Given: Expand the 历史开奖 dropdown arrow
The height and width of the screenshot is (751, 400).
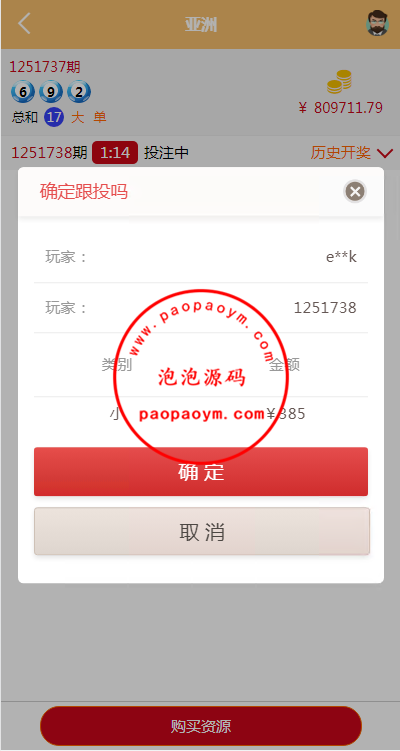Looking at the screenshot, I should pos(385,154).
